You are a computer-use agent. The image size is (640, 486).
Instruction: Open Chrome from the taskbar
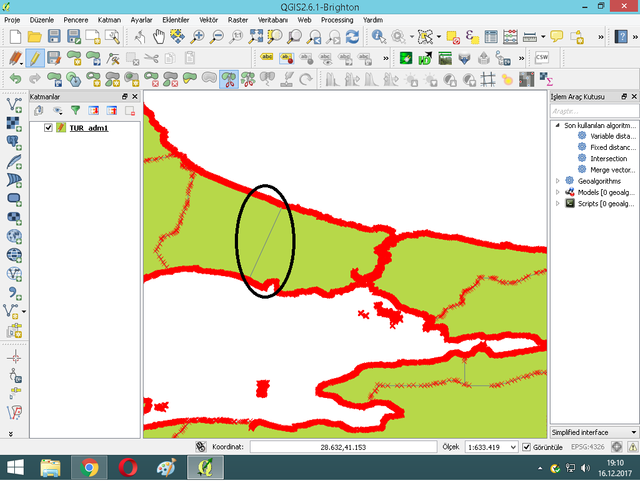(89, 468)
